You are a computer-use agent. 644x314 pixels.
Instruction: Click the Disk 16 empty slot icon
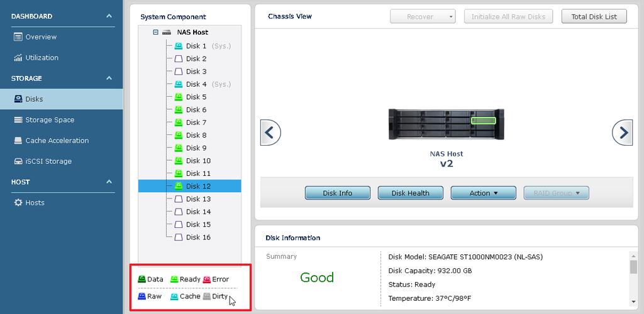[x=178, y=237]
